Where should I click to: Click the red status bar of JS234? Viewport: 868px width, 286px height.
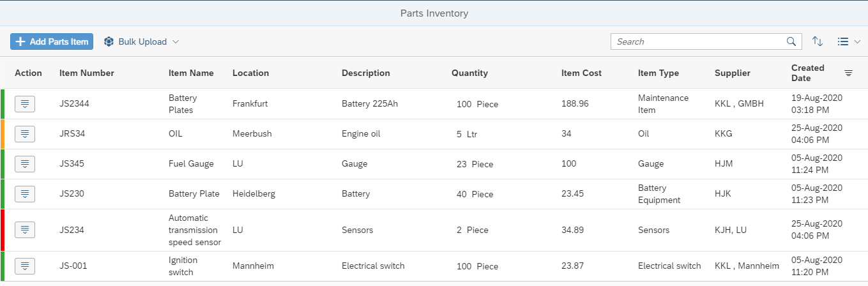[2, 230]
